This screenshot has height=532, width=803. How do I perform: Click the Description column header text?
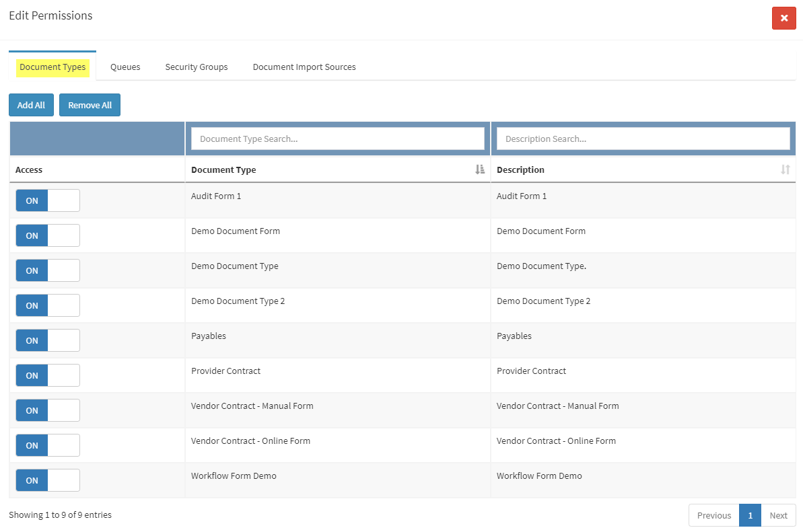point(520,170)
